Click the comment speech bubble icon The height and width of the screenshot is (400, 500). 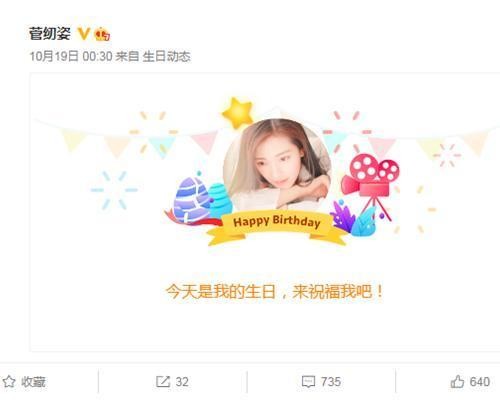[308, 382]
